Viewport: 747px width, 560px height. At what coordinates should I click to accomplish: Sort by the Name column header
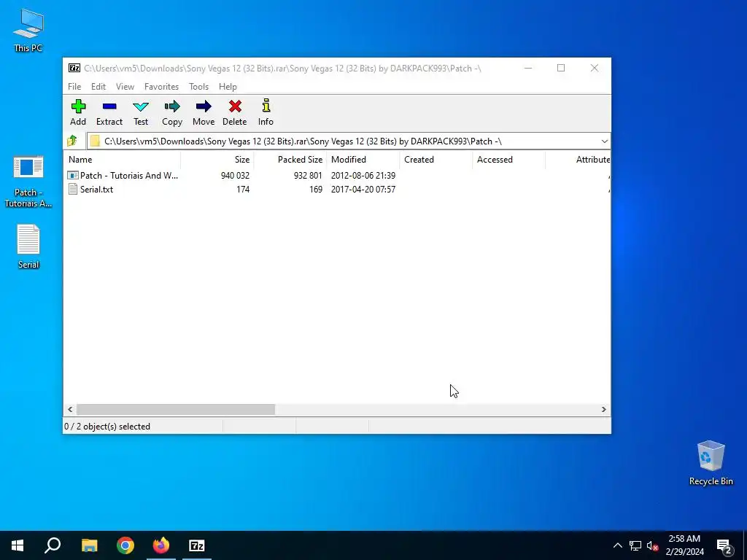click(x=122, y=160)
